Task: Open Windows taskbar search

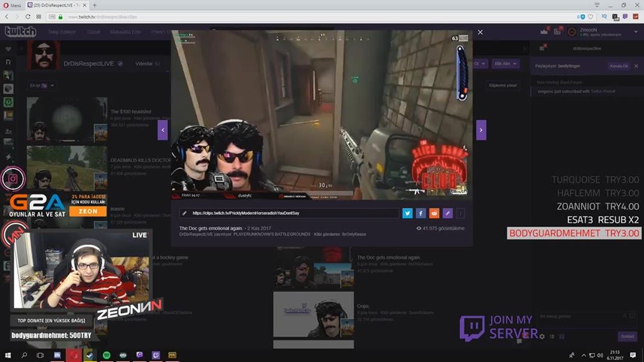Action: tap(24, 355)
